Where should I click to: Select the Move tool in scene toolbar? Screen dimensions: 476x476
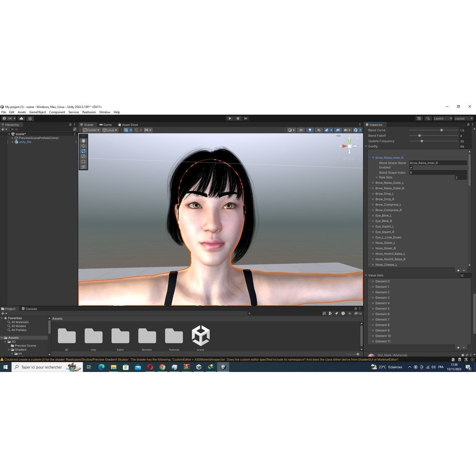83,146
